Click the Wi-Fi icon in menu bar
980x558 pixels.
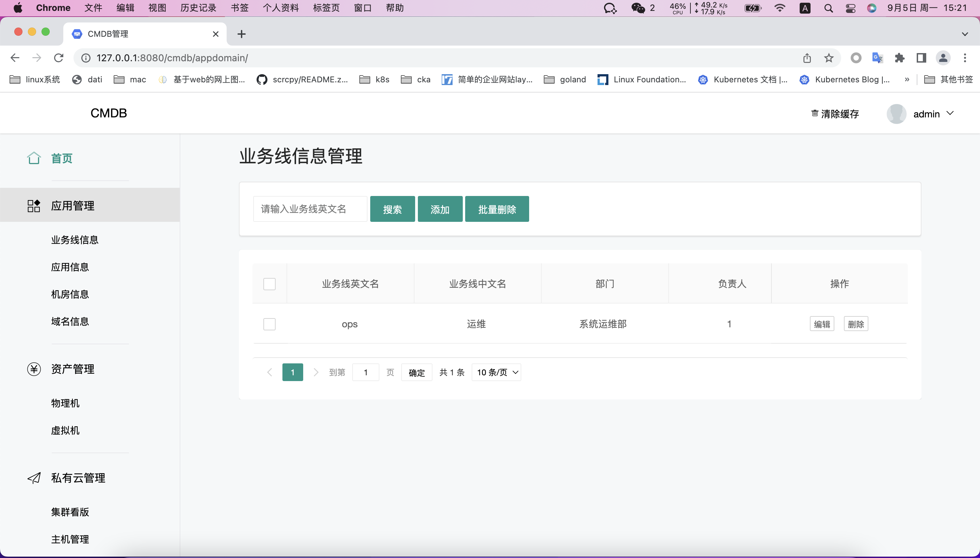(x=780, y=8)
